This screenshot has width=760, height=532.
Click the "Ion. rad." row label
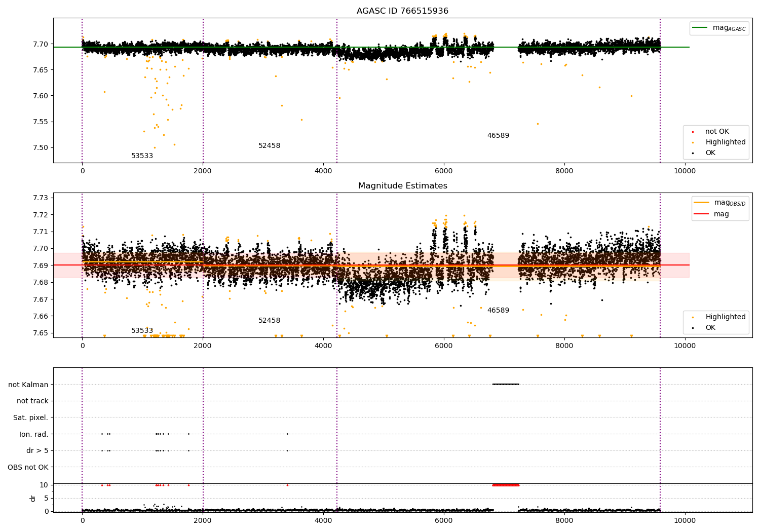coord(34,434)
